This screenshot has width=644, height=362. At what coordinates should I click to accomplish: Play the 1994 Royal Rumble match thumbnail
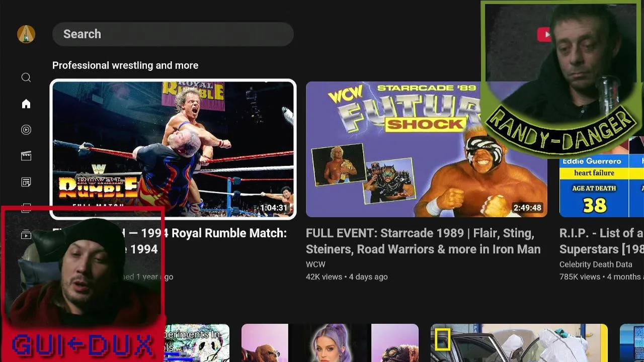173,149
